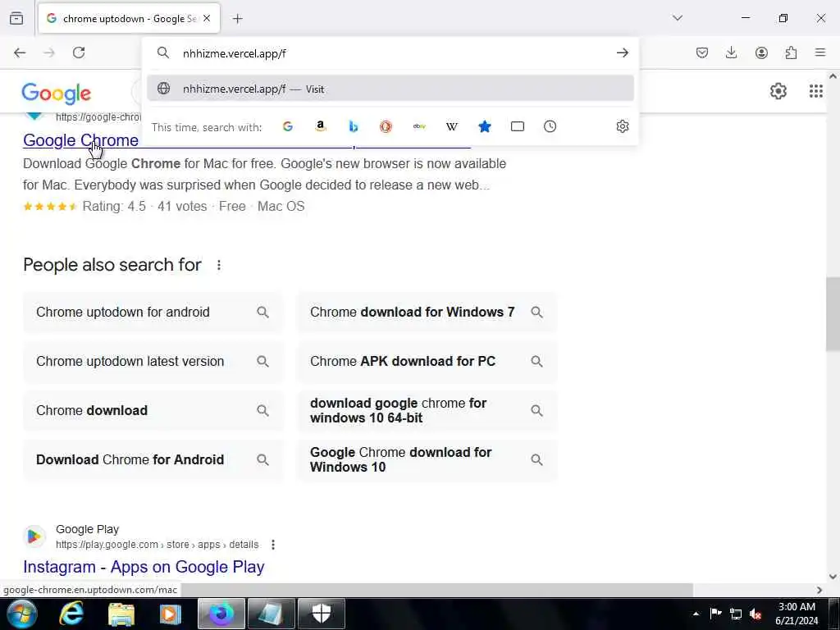This screenshot has height=630, width=840.
Task: Search this time with eBay
Action: coord(419,126)
